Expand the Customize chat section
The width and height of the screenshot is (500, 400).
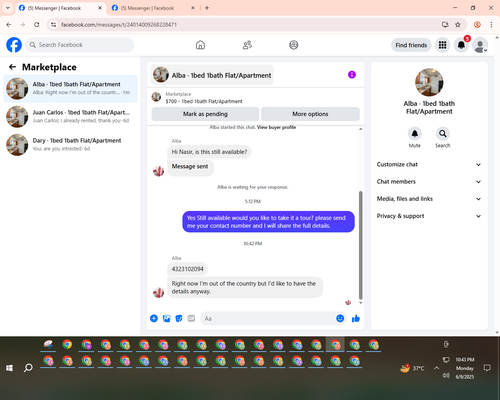pyautogui.click(x=429, y=164)
